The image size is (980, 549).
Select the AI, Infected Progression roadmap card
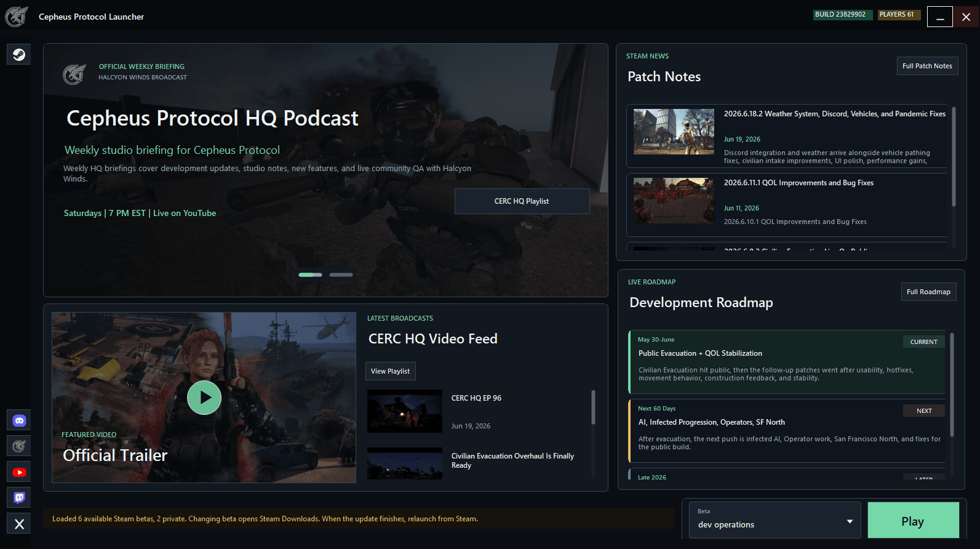786,431
